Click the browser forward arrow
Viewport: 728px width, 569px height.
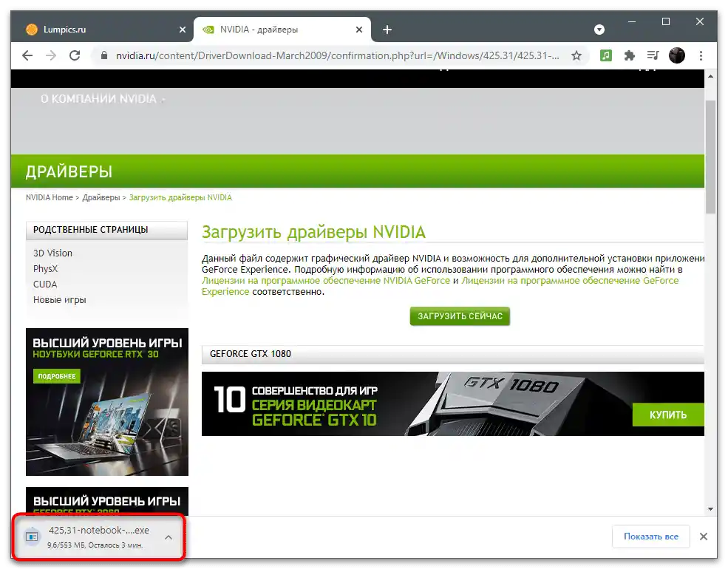(50, 55)
